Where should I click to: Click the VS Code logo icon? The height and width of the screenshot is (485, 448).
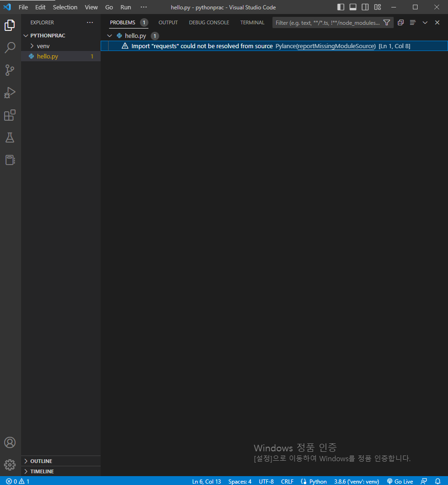click(7, 7)
